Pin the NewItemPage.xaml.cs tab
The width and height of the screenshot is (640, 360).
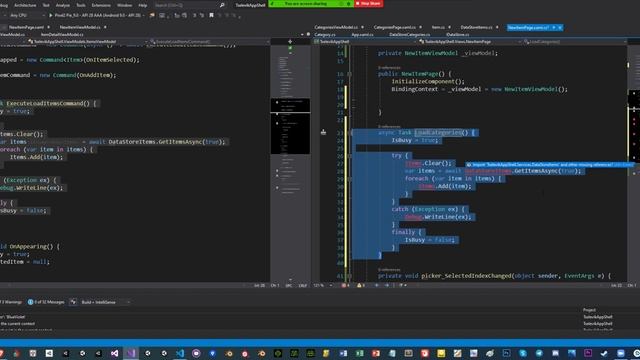tap(554, 27)
